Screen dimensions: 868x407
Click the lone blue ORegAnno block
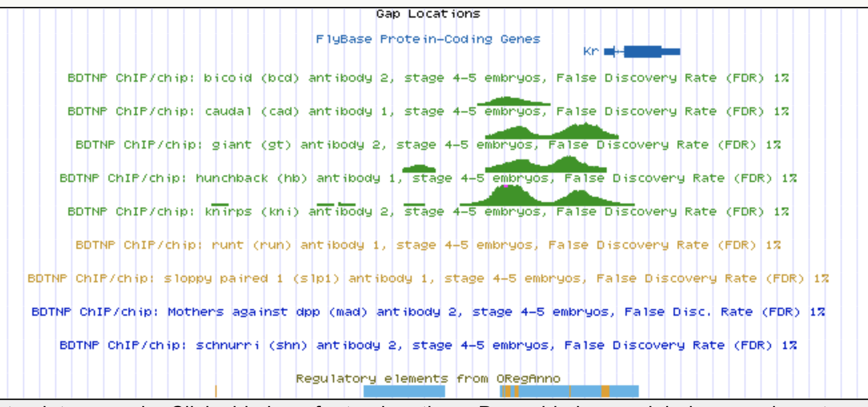point(404,391)
